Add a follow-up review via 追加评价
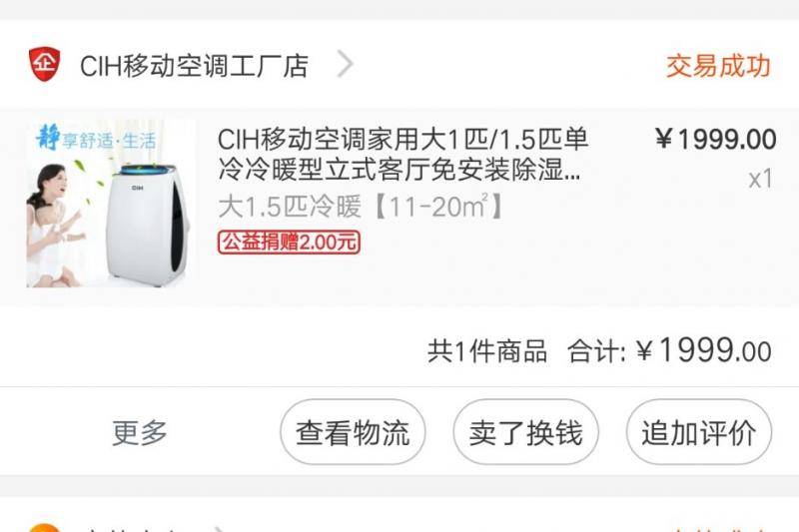Viewport: 799px width, 532px height. coord(699,432)
